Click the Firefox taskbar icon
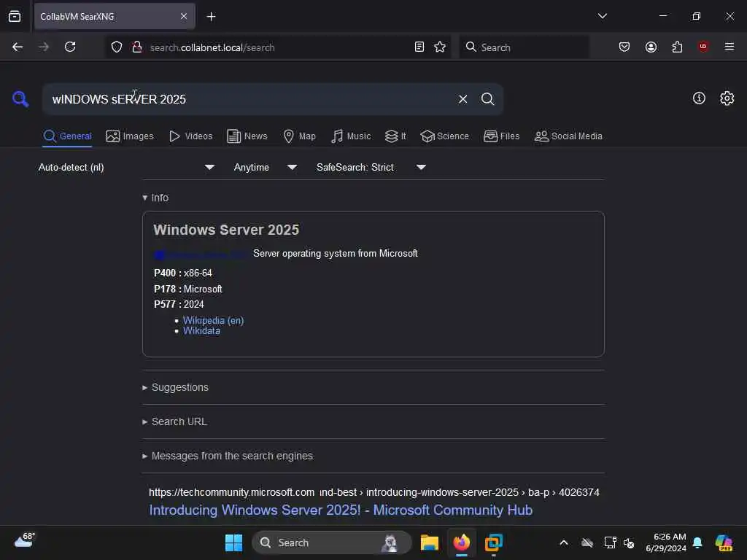Viewport: 747px width, 560px height. 461,542
